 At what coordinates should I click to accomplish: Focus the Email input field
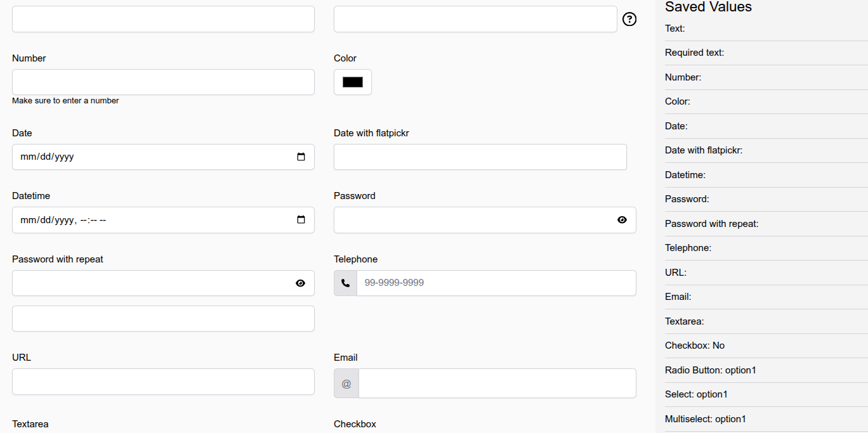pyautogui.click(x=497, y=384)
